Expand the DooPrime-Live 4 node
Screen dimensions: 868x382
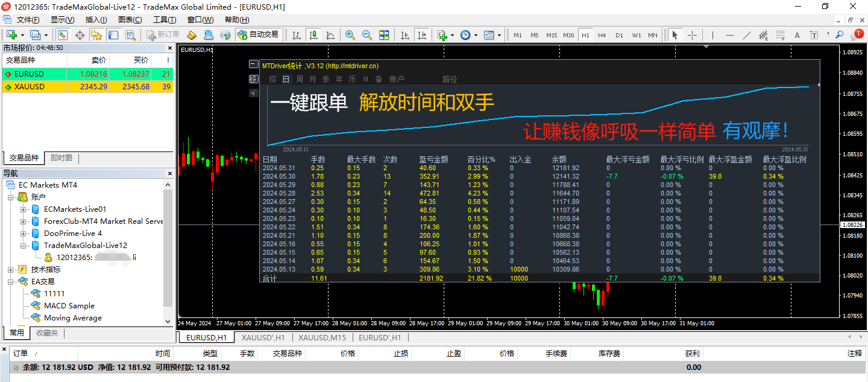(x=24, y=234)
